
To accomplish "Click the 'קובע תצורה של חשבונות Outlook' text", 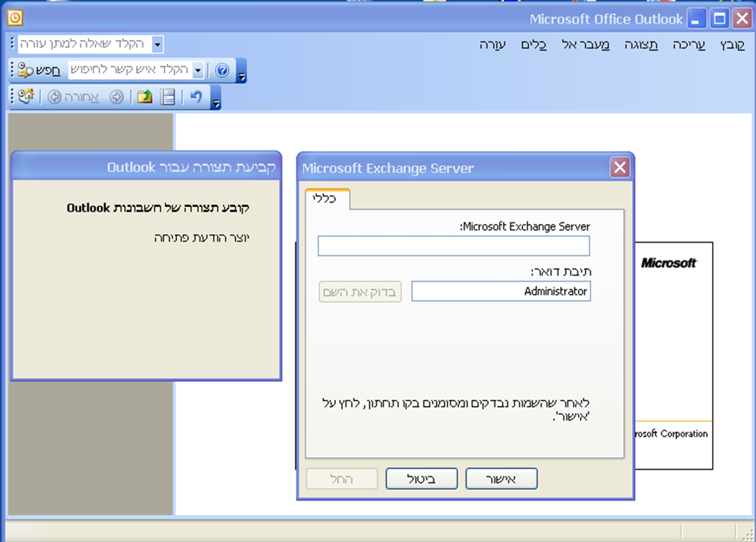I will [158, 208].
